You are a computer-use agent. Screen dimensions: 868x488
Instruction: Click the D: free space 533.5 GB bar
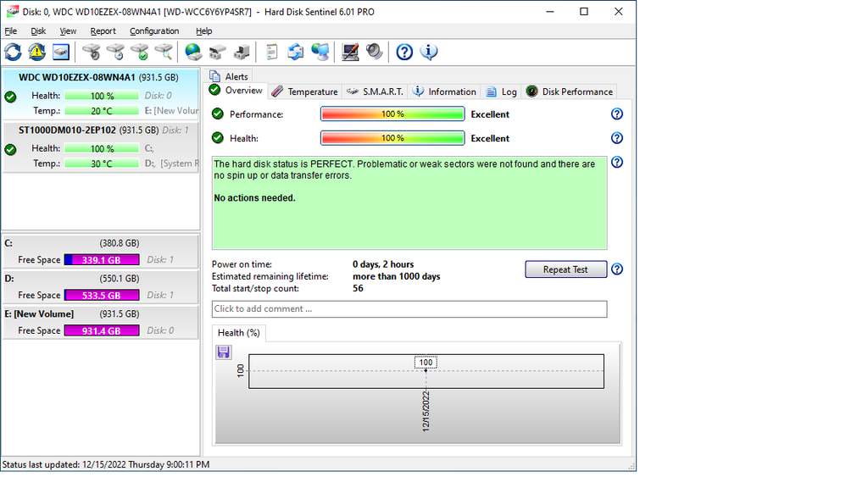[x=102, y=296]
